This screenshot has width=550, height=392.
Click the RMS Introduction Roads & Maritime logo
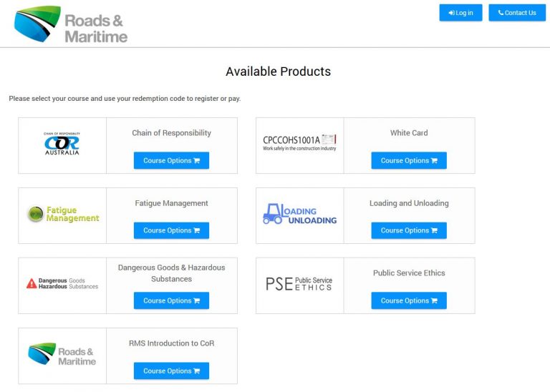pyautogui.click(x=62, y=355)
